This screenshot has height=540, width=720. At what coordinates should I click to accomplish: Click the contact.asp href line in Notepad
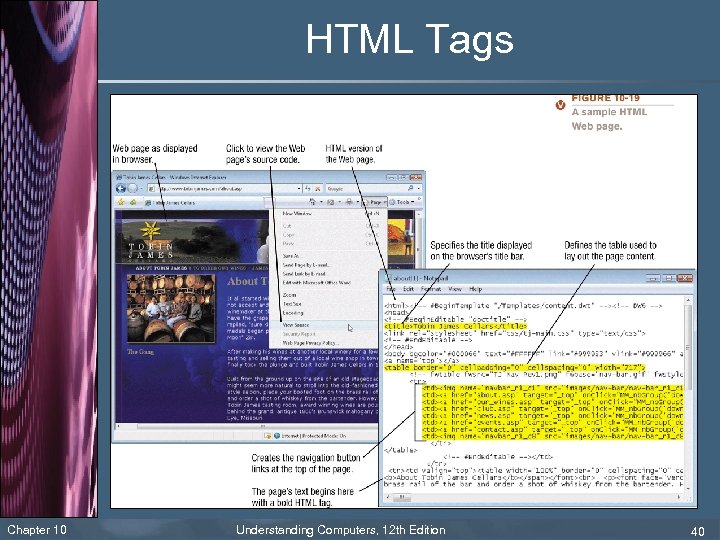coord(552,429)
